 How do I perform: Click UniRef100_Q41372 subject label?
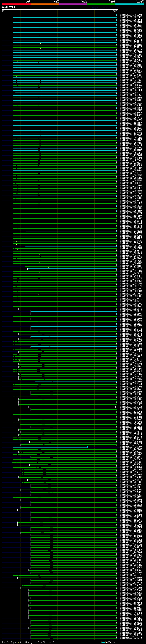point(131,575)
